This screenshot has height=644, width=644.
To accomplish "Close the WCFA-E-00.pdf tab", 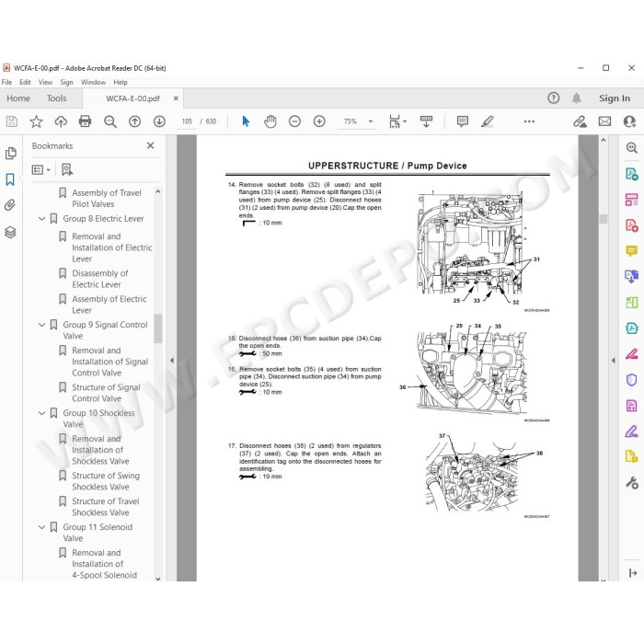I will (x=176, y=98).
